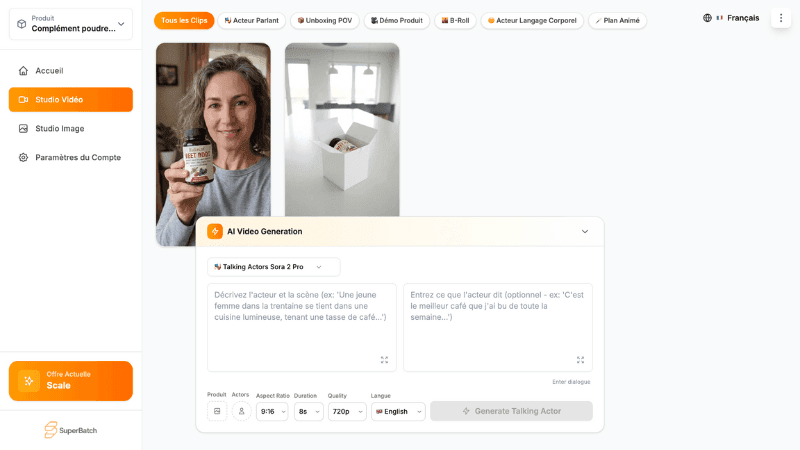Screen dimensions: 800x450
Task: Open the three-dot more options menu
Action: [781, 18]
